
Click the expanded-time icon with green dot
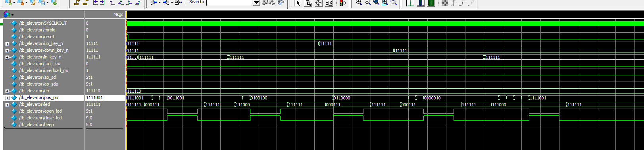(178, 2)
